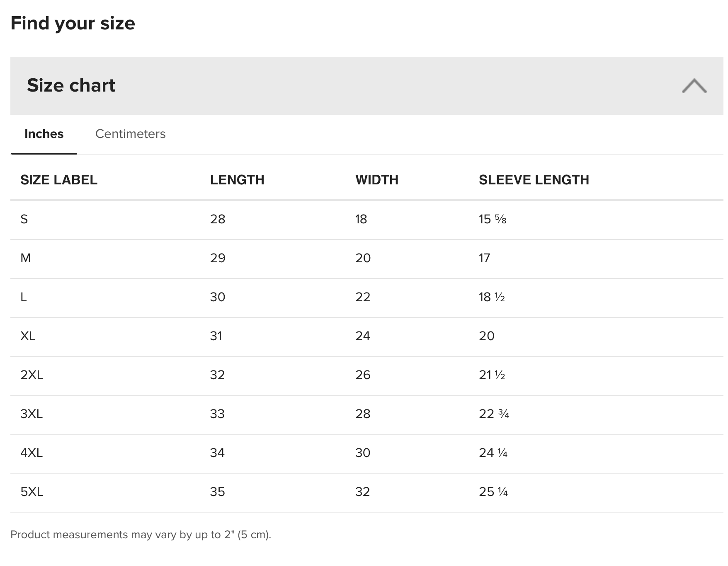Select the Inches tab
This screenshot has height=566, width=728.
pos(44,134)
